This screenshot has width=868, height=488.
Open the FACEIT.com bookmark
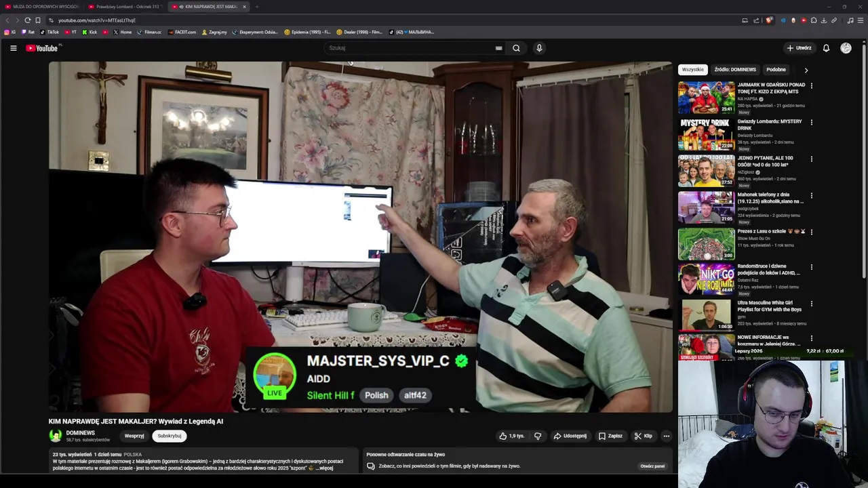(182, 32)
